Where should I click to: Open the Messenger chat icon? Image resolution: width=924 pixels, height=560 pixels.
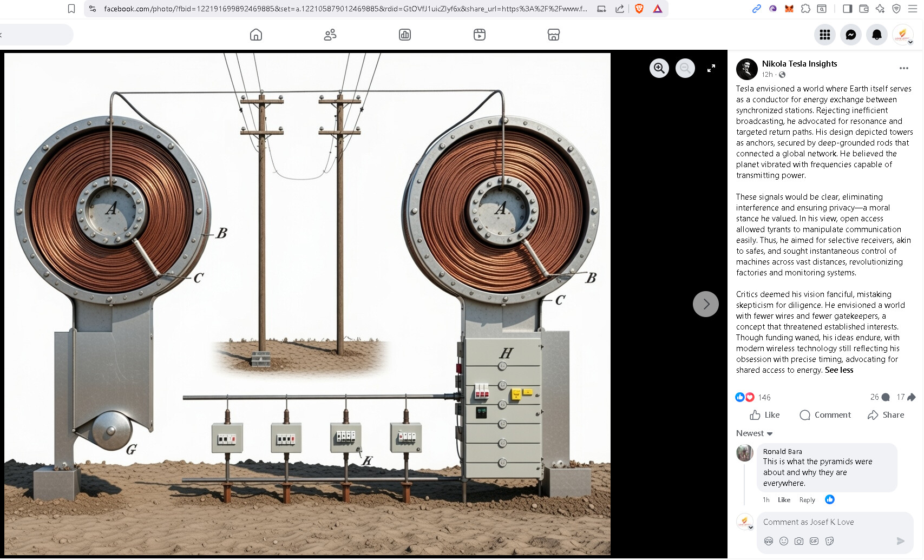coord(851,35)
